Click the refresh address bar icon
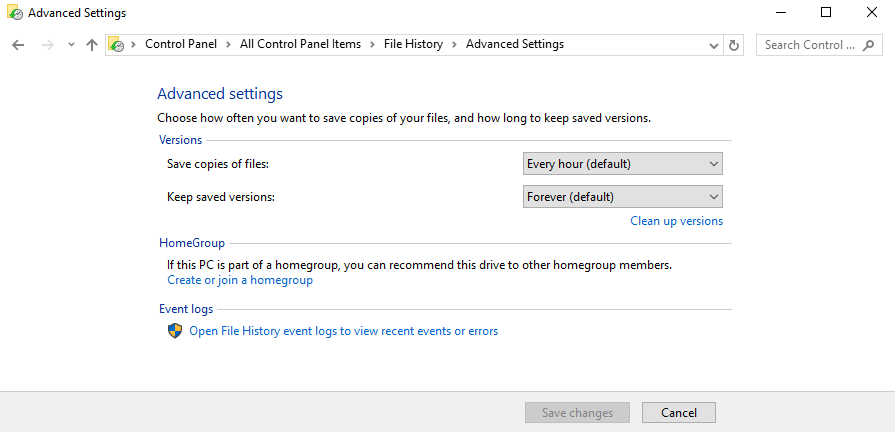895x432 pixels. click(734, 45)
